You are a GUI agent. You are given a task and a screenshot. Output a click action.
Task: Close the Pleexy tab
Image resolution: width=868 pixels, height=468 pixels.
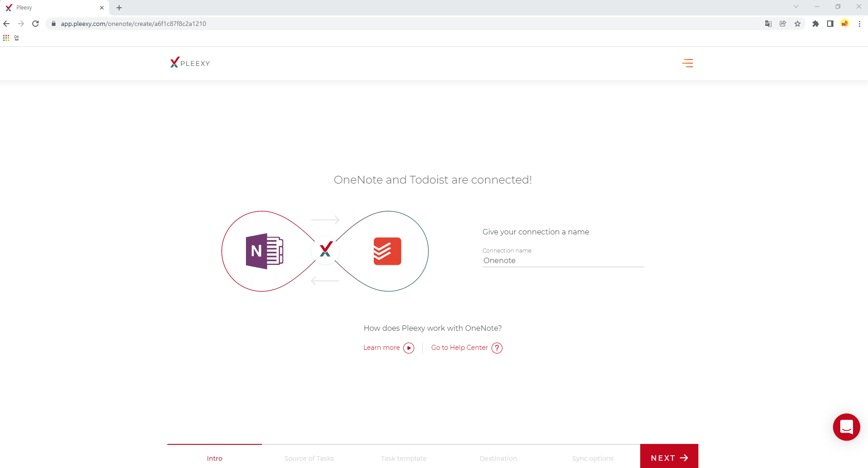pyautogui.click(x=102, y=8)
